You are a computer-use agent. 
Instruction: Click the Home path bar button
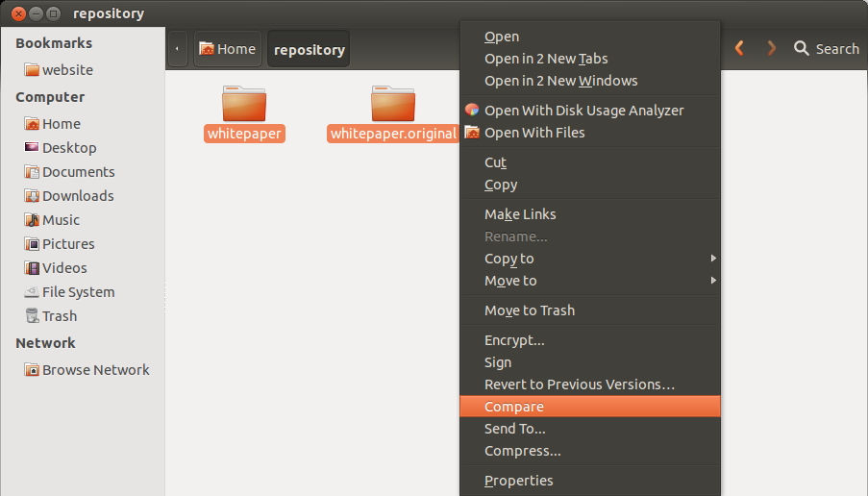(228, 49)
